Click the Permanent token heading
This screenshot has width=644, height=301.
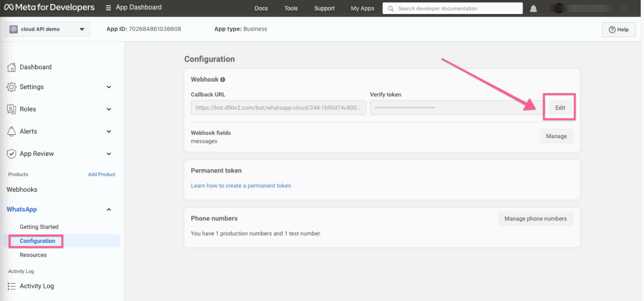216,171
